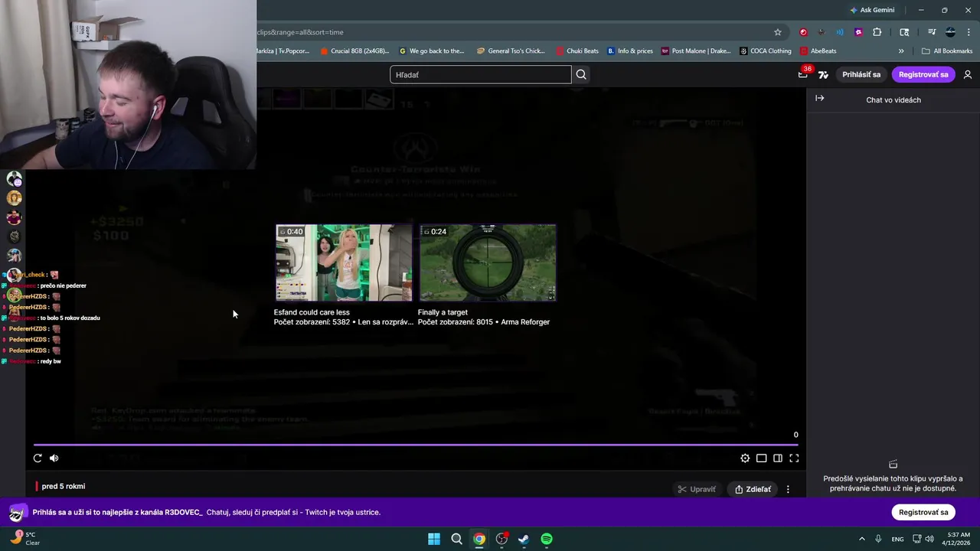Open the purple extension icon in toolbar
Viewport: 980px width, 551px height.
click(x=858, y=32)
